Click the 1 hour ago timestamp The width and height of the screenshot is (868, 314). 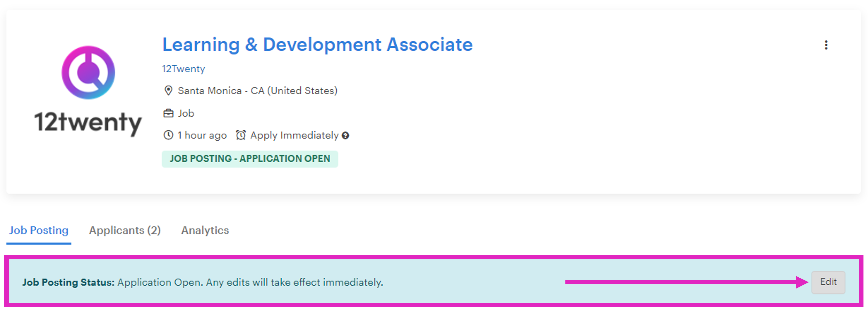coord(202,136)
